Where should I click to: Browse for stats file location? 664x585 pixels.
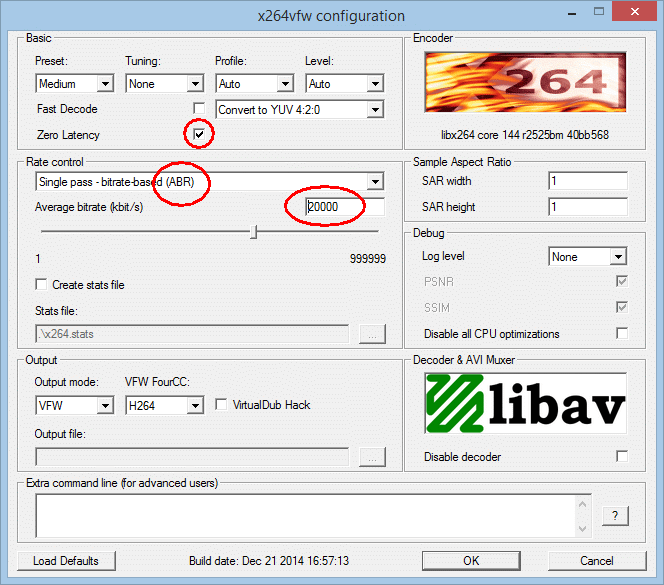pos(372,334)
